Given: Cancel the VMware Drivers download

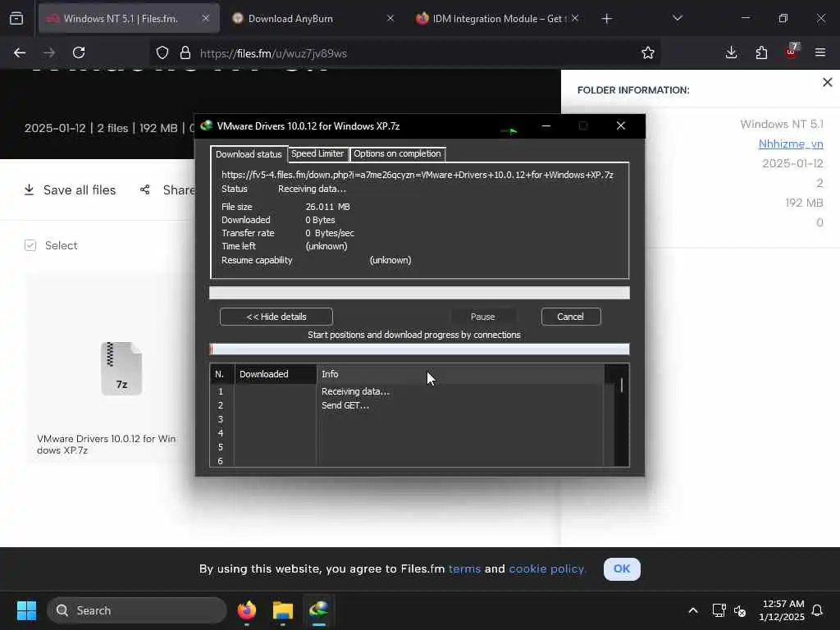Looking at the screenshot, I should [571, 317].
